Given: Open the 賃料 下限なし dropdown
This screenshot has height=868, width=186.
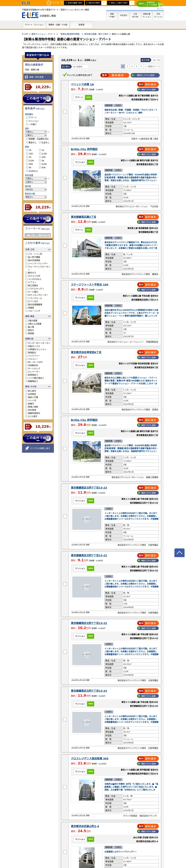Looking at the screenshot, I should coord(36,132).
